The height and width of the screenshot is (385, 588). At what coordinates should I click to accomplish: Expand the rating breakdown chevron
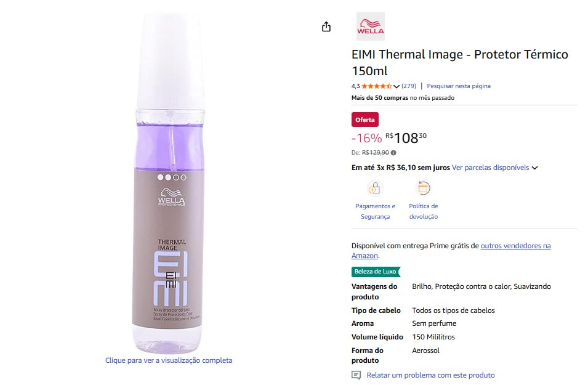point(397,86)
